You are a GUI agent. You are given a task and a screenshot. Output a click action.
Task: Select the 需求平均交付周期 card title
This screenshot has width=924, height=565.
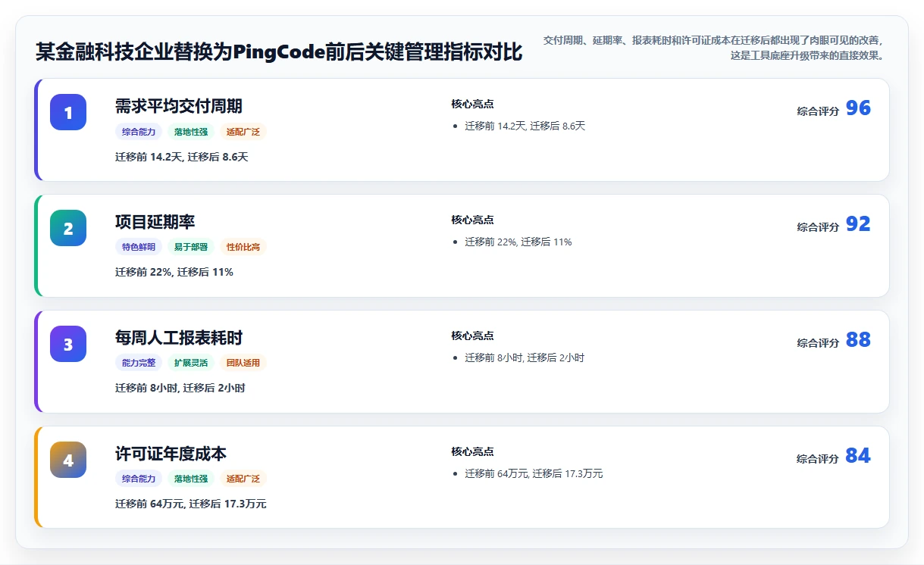(179, 106)
